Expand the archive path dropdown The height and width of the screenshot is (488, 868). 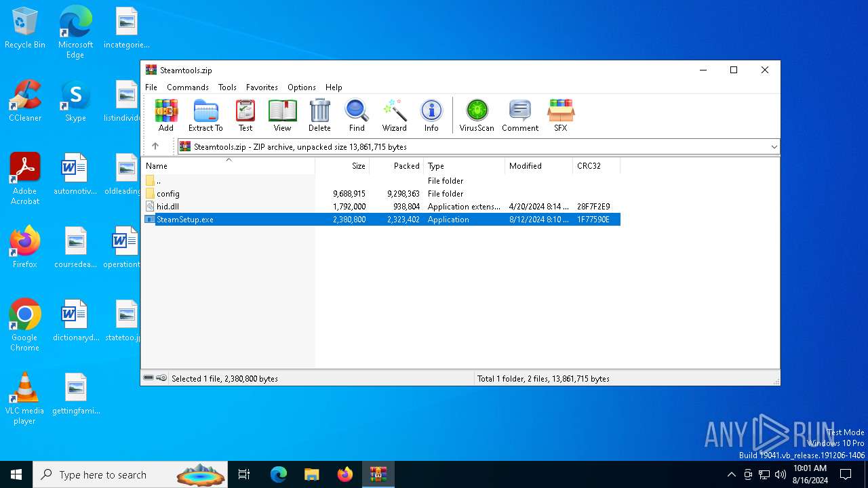pyautogui.click(x=774, y=146)
